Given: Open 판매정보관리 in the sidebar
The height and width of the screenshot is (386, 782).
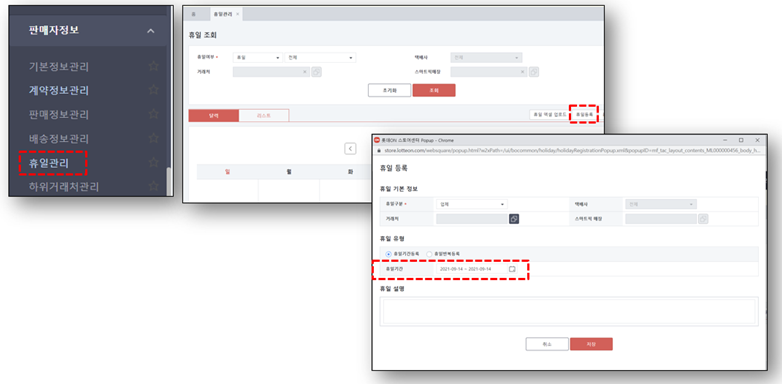Looking at the screenshot, I should (x=59, y=114).
